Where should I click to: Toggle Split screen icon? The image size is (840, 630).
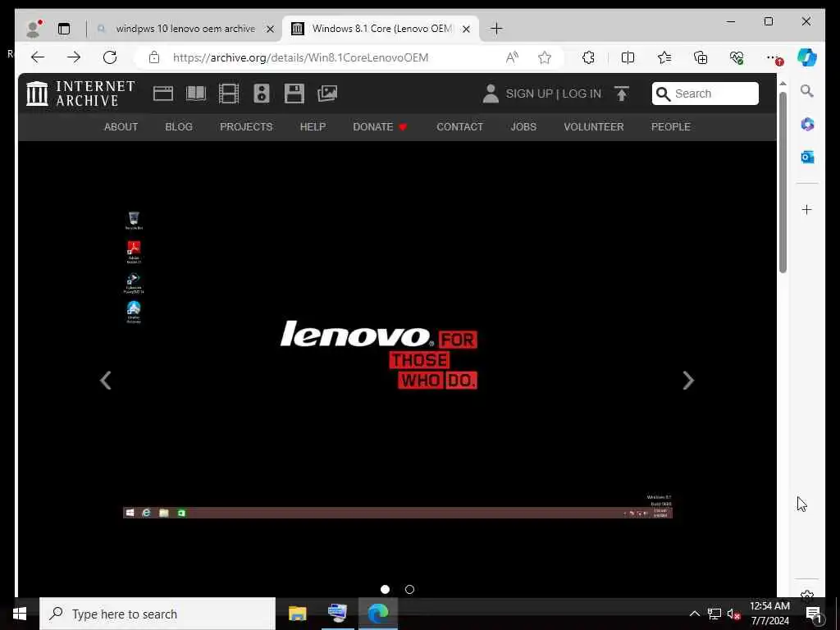(628, 57)
